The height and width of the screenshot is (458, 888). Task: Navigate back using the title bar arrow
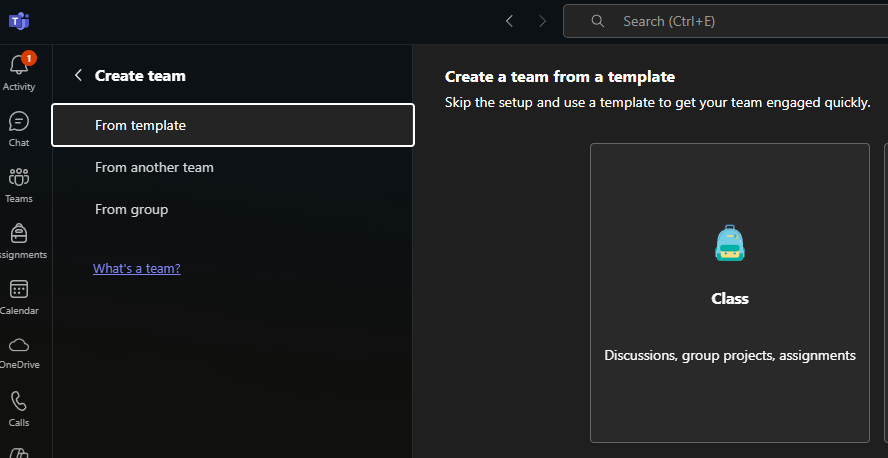coord(509,21)
